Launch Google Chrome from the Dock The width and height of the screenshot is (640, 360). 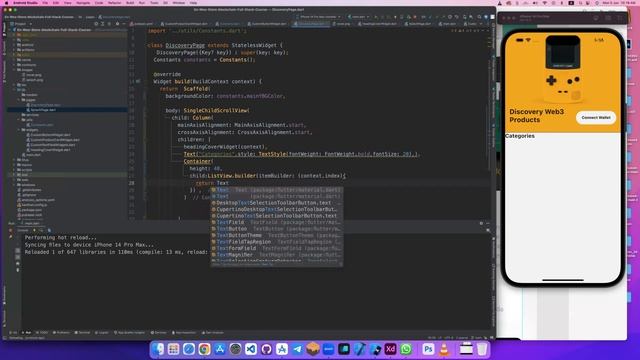(x=204, y=349)
